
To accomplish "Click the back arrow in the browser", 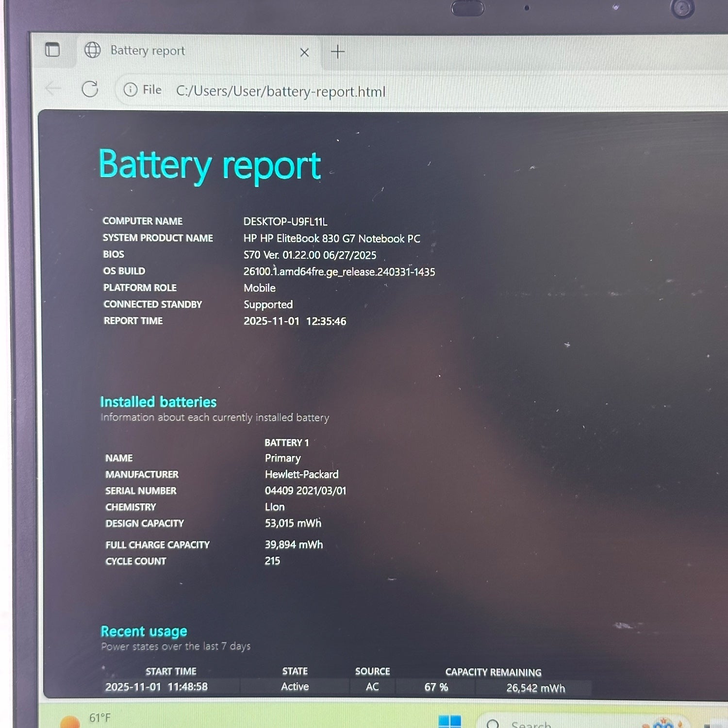I will click(x=53, y=88).
